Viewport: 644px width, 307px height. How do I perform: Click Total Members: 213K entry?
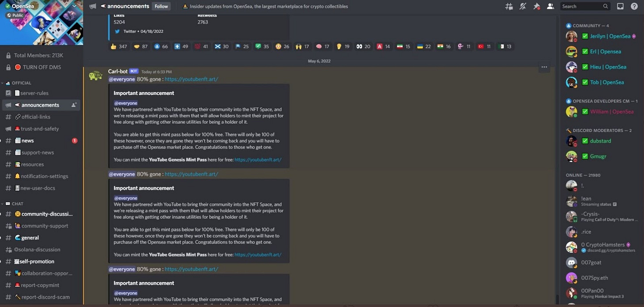pyautogui.click(x=41, y=55)
